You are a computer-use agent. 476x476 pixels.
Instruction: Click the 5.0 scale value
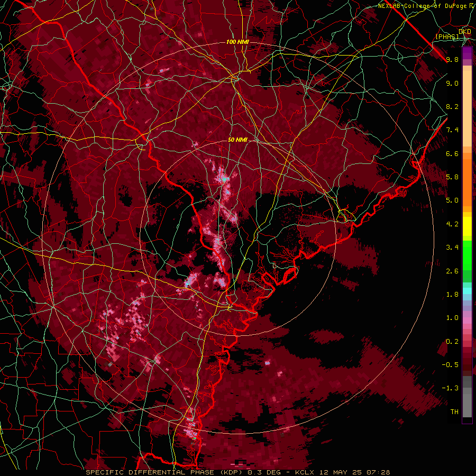(x=452, y=200)
